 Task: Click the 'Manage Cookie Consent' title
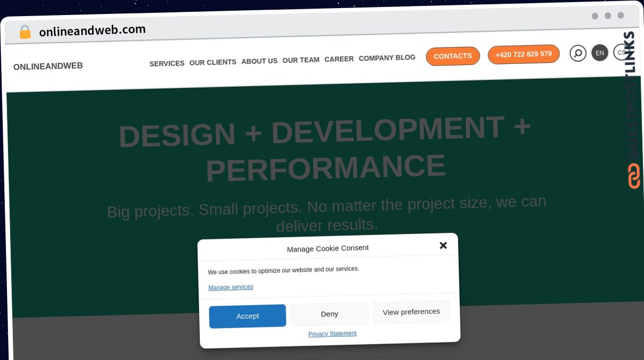(x=328, y=248)
